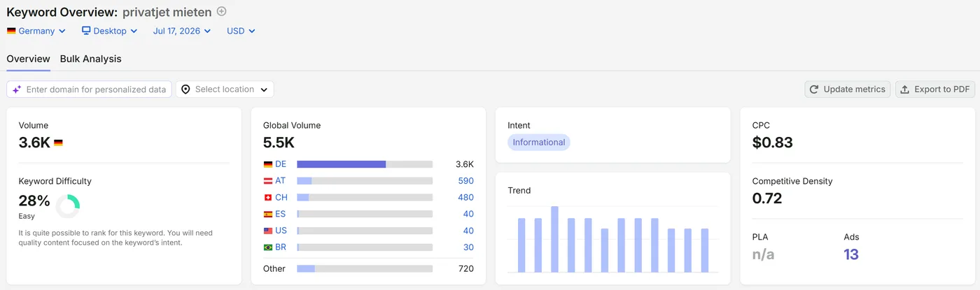Click the PLA n/a value
The image size is (980, 290).
[763, 254]
